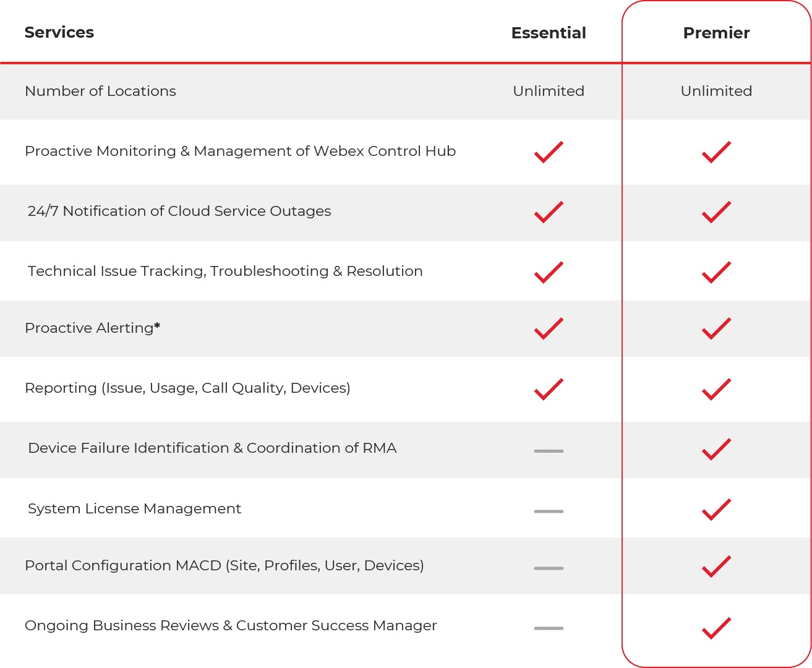The height and width of the screenshot is (668, 812).
Task: Click Essential checkmark for 24/7 Notification row
Action: point(549,212)
